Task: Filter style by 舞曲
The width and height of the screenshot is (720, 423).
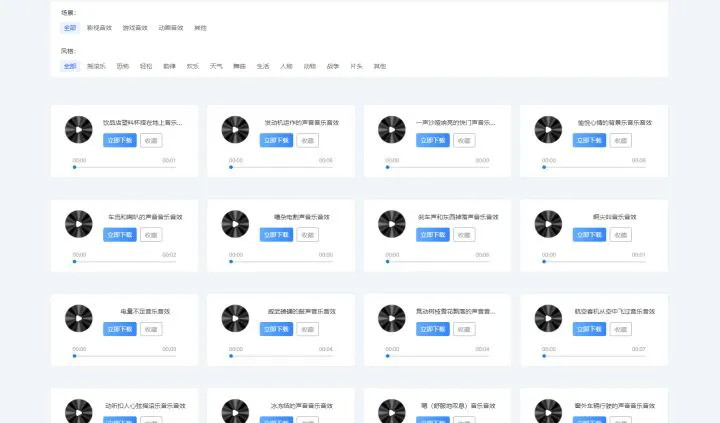Action: (x=239, y=66)
